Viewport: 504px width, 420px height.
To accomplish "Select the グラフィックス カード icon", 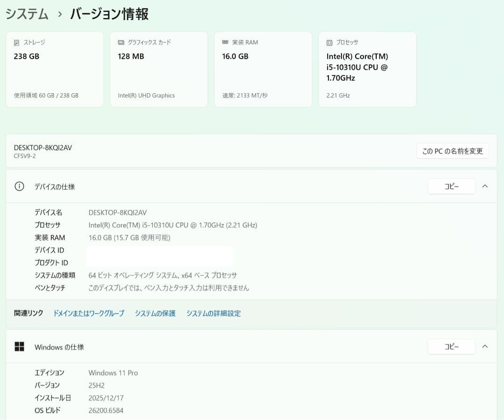I will coord(121,42).
